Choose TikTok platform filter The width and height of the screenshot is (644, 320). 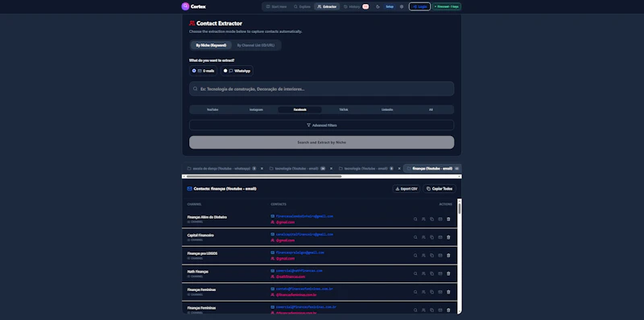click(x=344, y=109)
